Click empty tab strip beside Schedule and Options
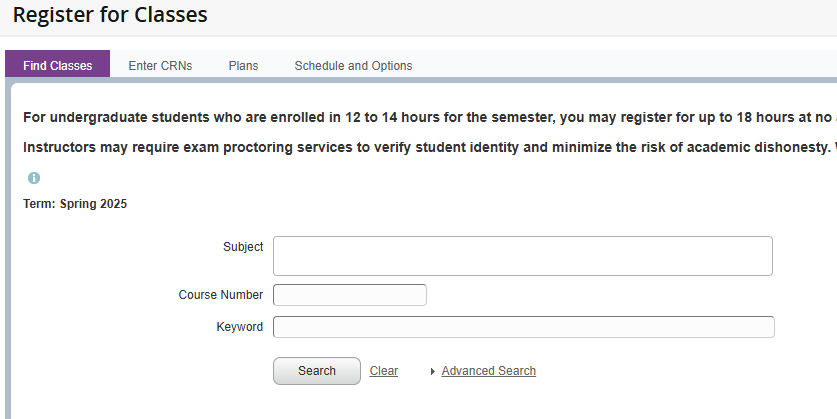The width and height of the screenshot is (837, 419). (x=620, y=66)
